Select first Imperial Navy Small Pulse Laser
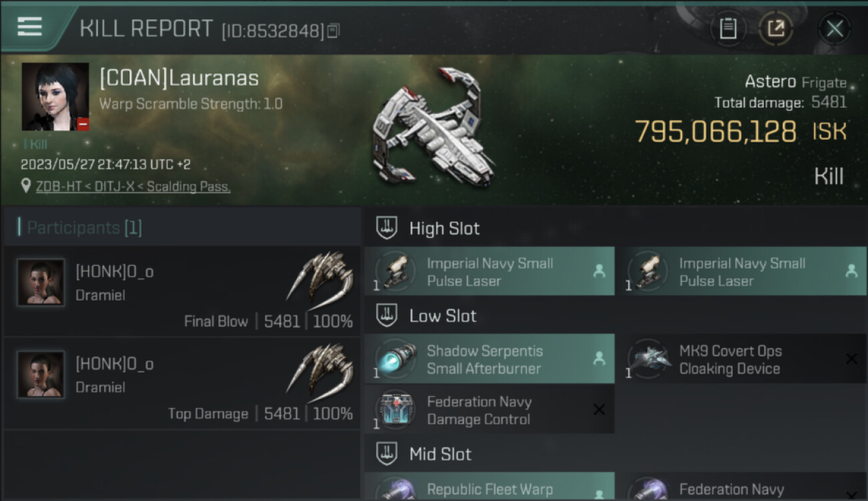 [489, 272]
